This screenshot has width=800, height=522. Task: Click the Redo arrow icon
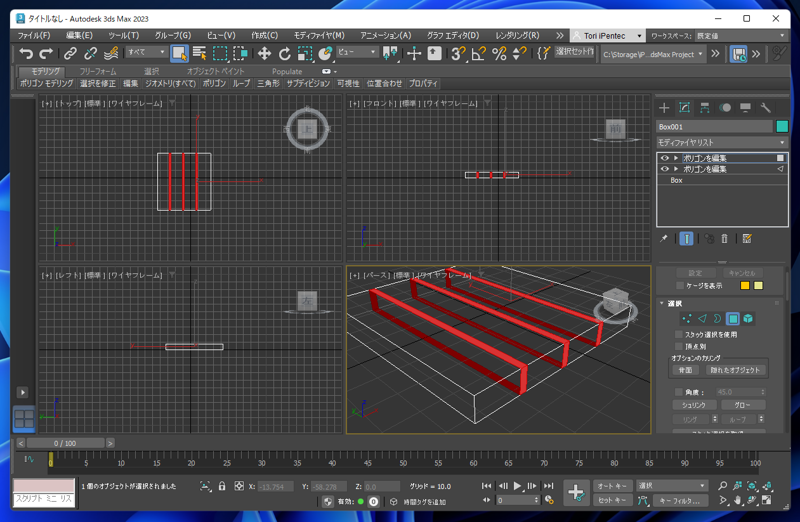(46, 53)
